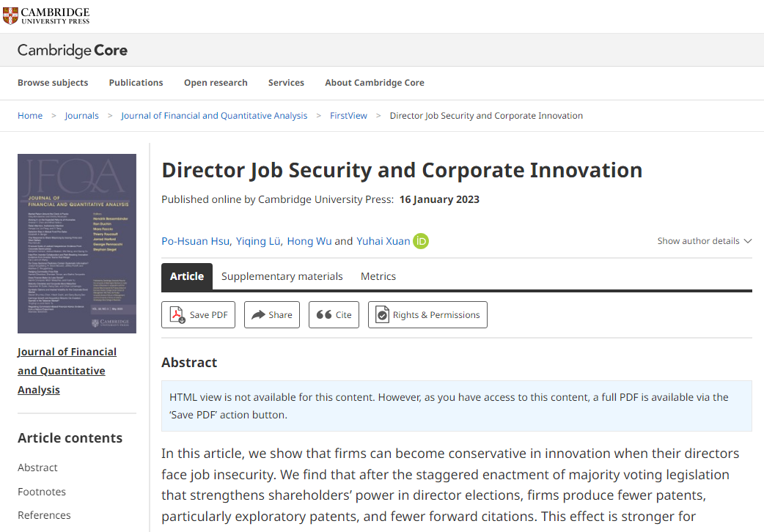Click the Share arrow icon
764x532 pixels.
[x=258, y=315]
